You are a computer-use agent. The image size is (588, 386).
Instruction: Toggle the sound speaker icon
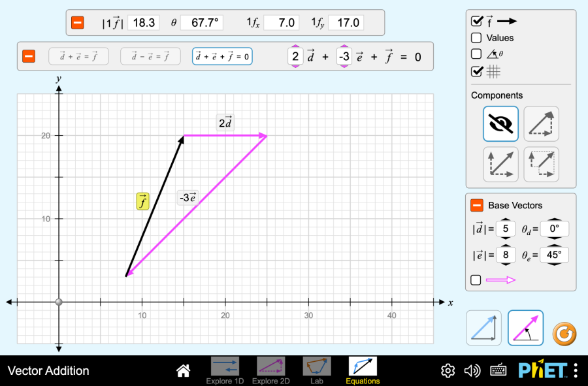(x=472, y=371)
